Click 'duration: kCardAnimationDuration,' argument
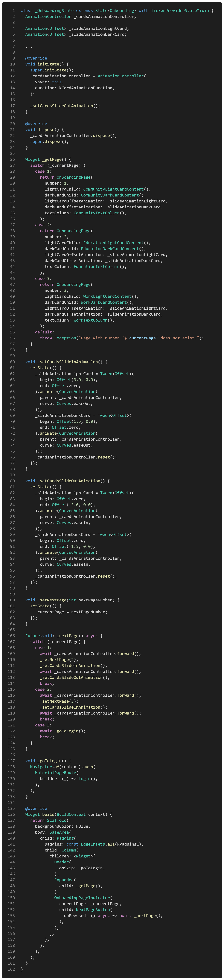This screenshot has height=980, width=224. [x=75, y=88]
